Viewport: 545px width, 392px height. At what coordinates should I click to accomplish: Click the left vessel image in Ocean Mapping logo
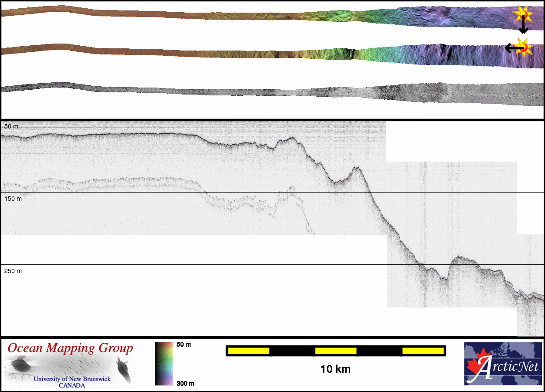(x=17, y=365)
